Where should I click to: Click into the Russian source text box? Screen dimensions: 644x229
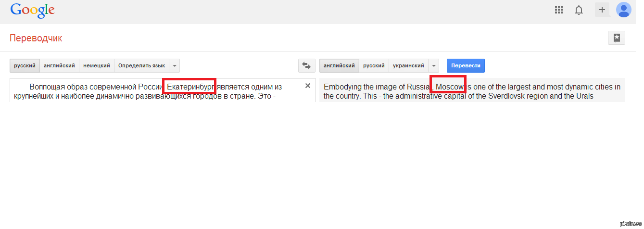point(163,90)
